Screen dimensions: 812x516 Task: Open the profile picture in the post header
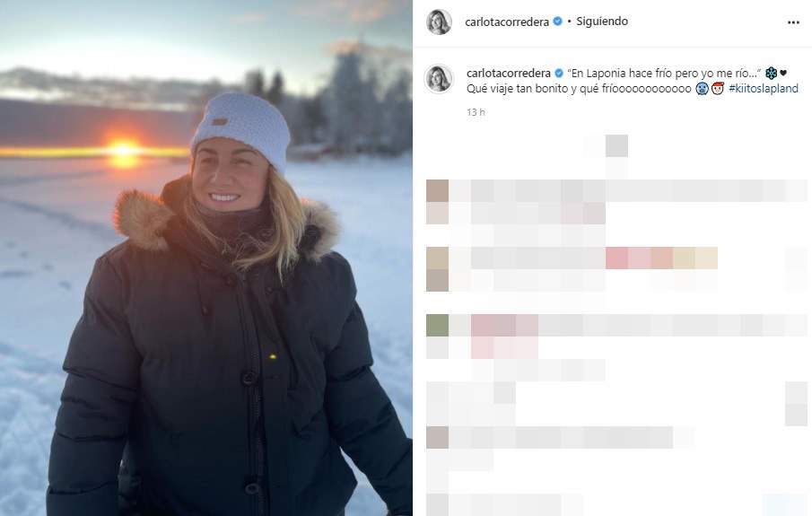[x=439, y=22]
